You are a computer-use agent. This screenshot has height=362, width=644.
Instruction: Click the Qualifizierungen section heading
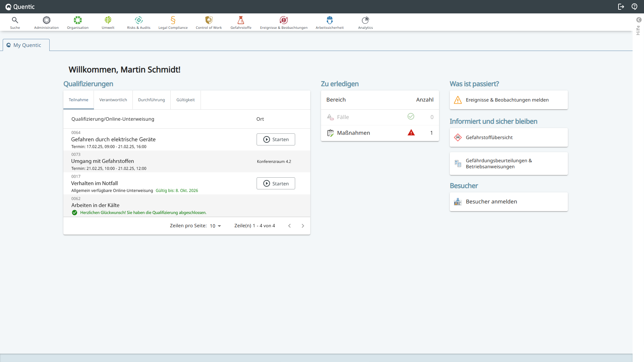[88, 84]
